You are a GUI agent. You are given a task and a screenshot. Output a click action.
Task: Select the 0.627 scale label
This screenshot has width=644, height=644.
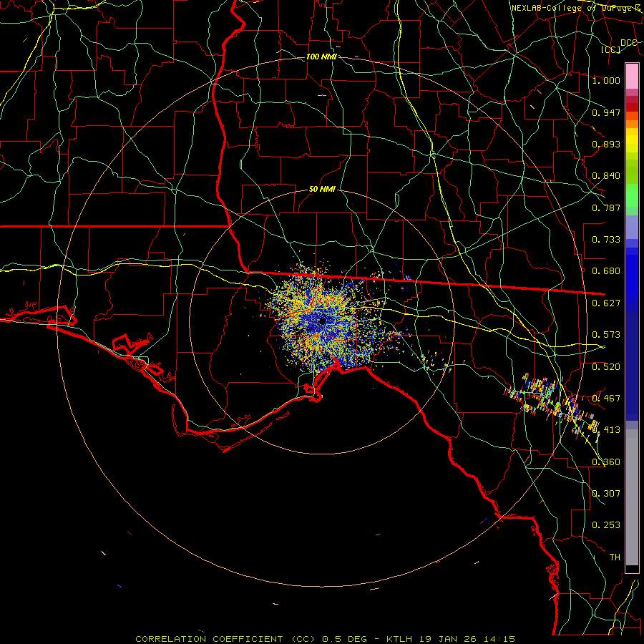click(606, 303)
